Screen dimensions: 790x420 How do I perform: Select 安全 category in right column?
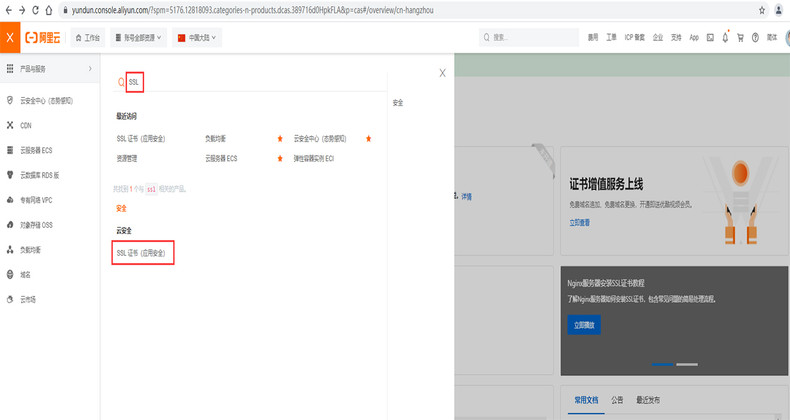click(x=398, y=103)
